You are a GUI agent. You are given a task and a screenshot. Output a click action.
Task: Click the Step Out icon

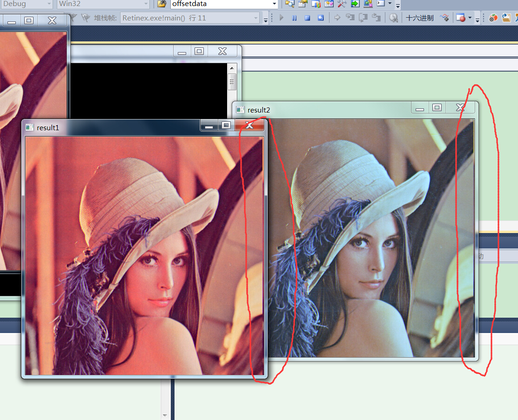[376, 18]
